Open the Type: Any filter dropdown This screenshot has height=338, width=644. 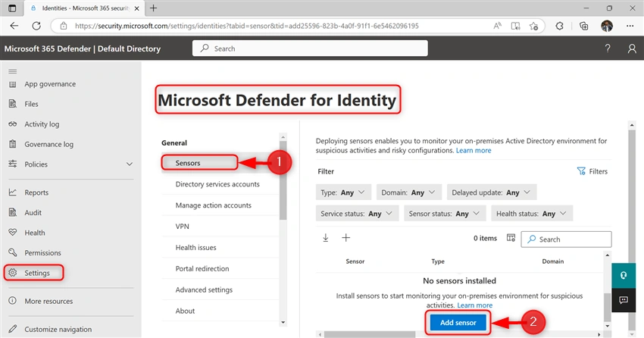tap(343, 192)
